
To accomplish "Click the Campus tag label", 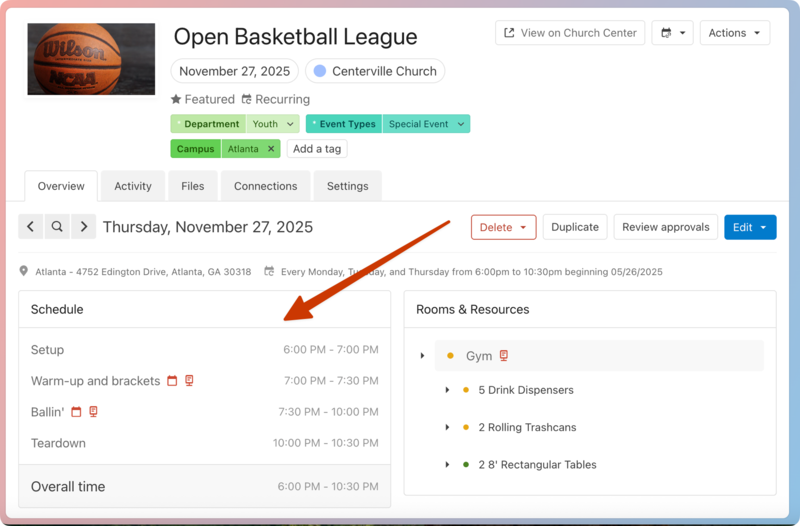I will point(195,148).
